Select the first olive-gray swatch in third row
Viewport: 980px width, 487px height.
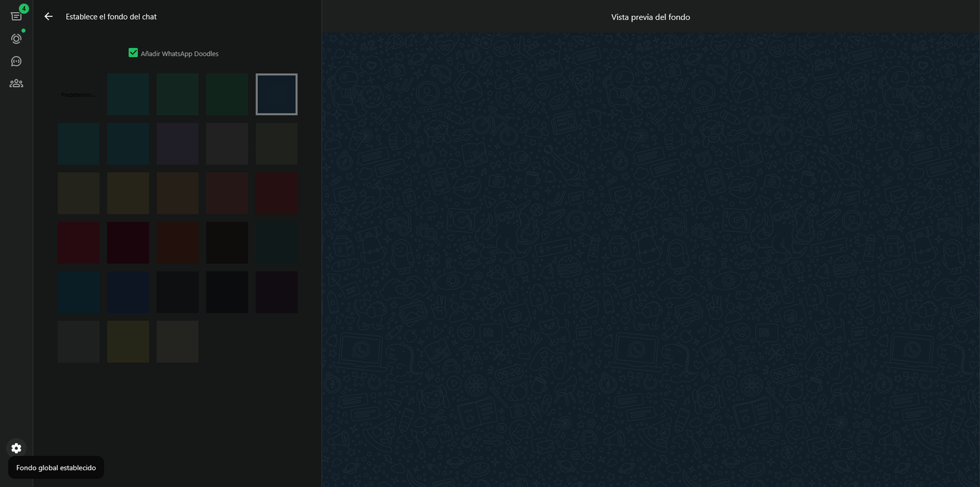pos(78,193)
